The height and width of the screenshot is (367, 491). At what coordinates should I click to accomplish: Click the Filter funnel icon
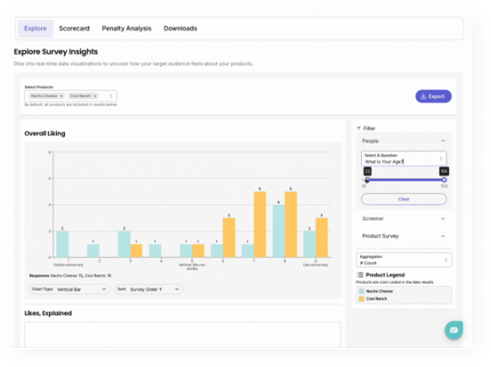pos(359,128)
